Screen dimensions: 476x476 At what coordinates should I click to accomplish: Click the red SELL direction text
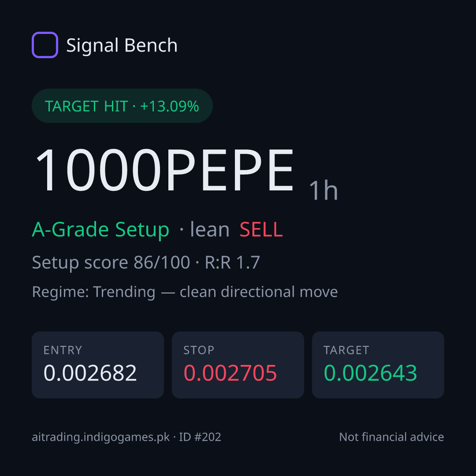click(x=261, y=230)
